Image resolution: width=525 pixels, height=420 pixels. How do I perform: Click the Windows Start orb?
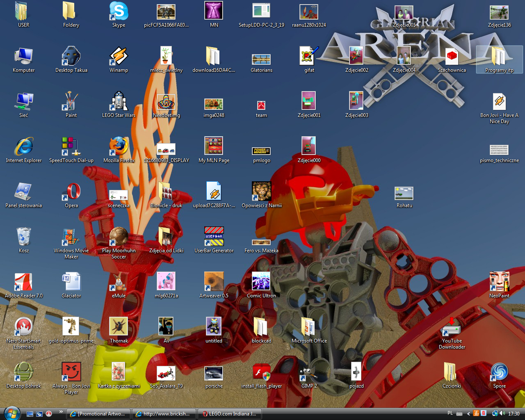[11, 413]
